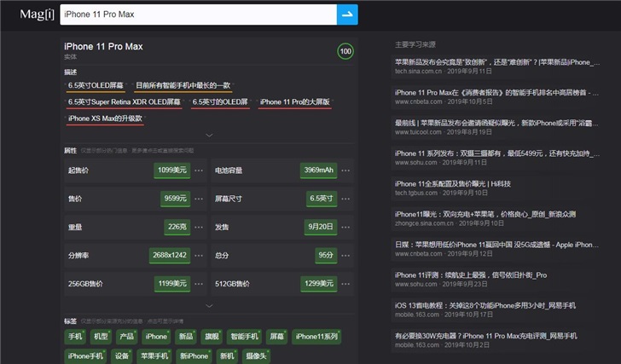Open more options for 起售价 row
This screenshot has width=621, height=364.
(x=199, y=170)
